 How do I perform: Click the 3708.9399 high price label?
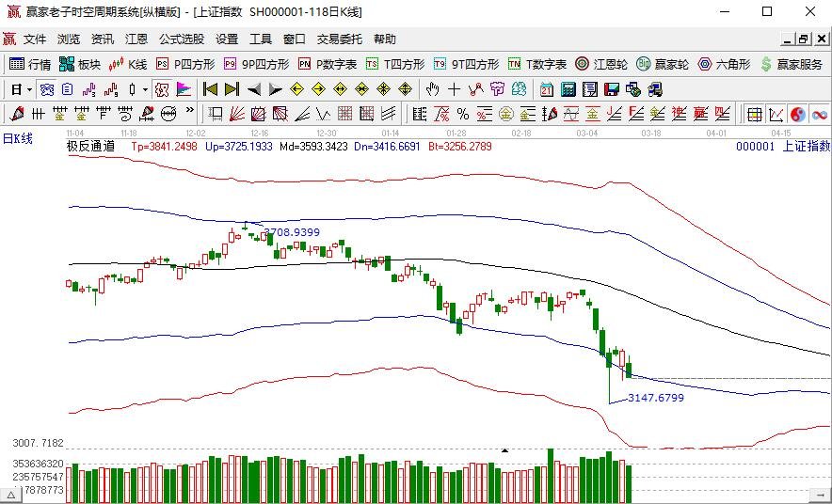292,232
